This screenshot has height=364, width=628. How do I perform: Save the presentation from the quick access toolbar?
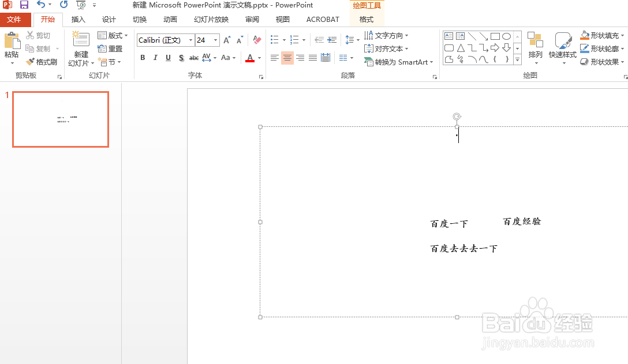pos(24,5)
